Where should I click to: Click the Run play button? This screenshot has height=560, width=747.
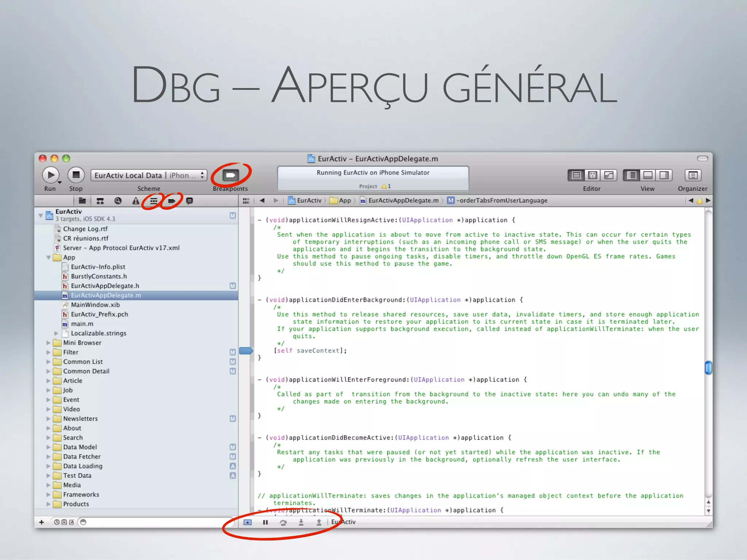click(x=51, y=175)
